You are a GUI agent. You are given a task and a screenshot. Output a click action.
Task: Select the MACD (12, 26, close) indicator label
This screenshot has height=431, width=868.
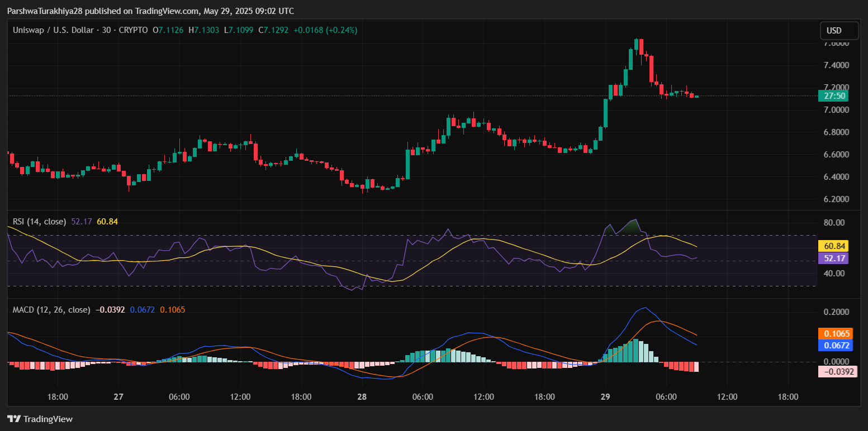(51, 309)
